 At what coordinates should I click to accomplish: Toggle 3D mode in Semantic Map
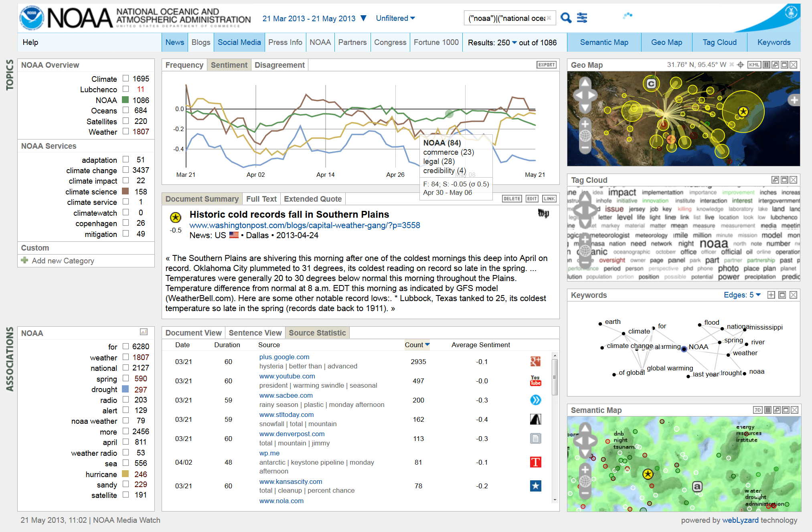pyautogui.click(x=757, y=410)
